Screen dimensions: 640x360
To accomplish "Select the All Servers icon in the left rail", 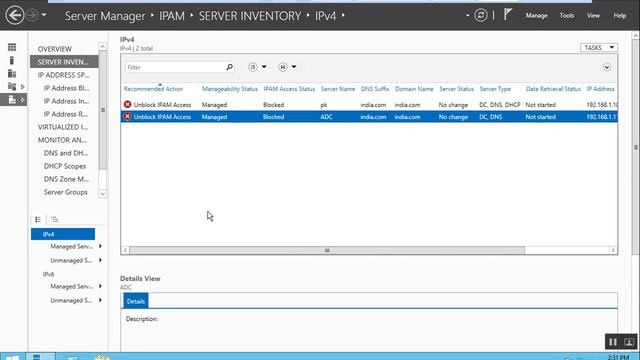I will (12, 73).
